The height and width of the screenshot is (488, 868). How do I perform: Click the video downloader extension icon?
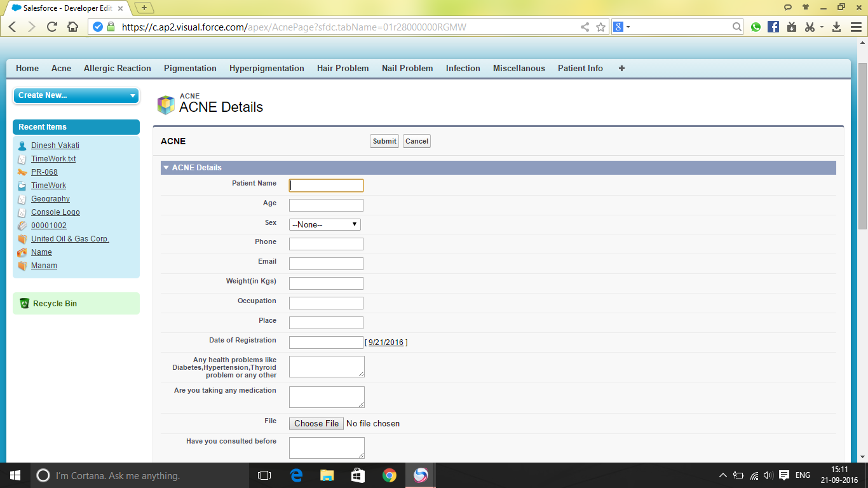791,27
